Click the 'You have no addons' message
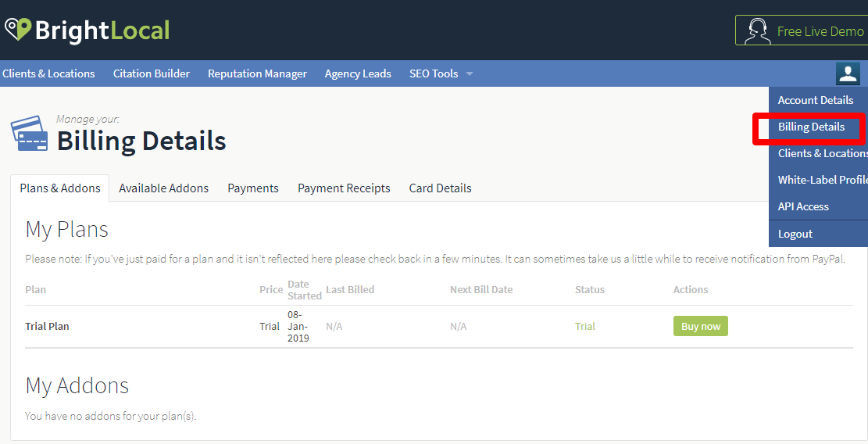Screen dimensions: 868x444 [x=111, y=416]
